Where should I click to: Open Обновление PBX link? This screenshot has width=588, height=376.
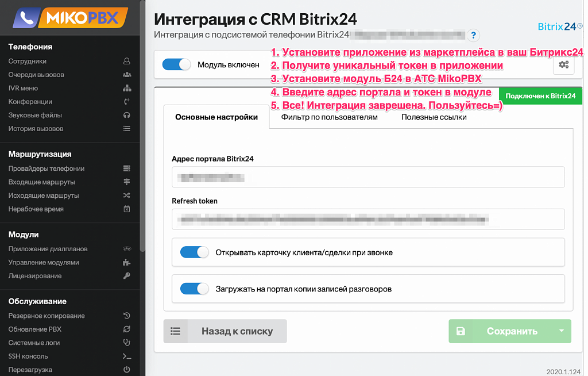pyautogui.click(x=35, y=329)
